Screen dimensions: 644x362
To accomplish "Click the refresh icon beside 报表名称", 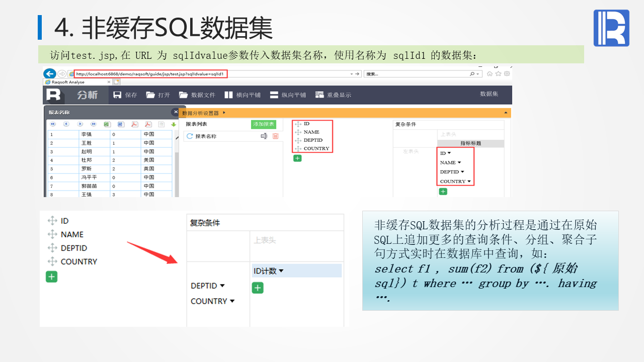I will click(x=190, y=136).
